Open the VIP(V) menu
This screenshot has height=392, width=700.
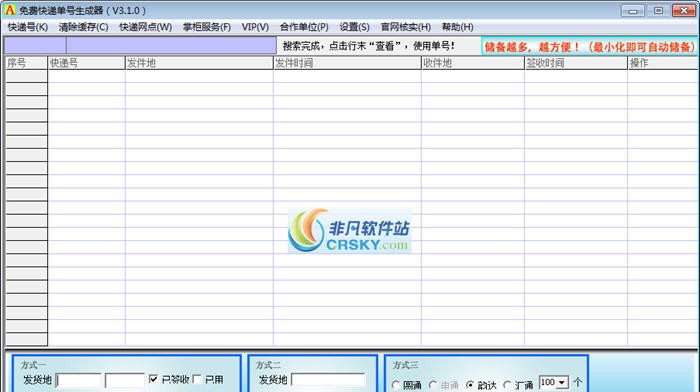pyautogui.click(x=255, y=27)
